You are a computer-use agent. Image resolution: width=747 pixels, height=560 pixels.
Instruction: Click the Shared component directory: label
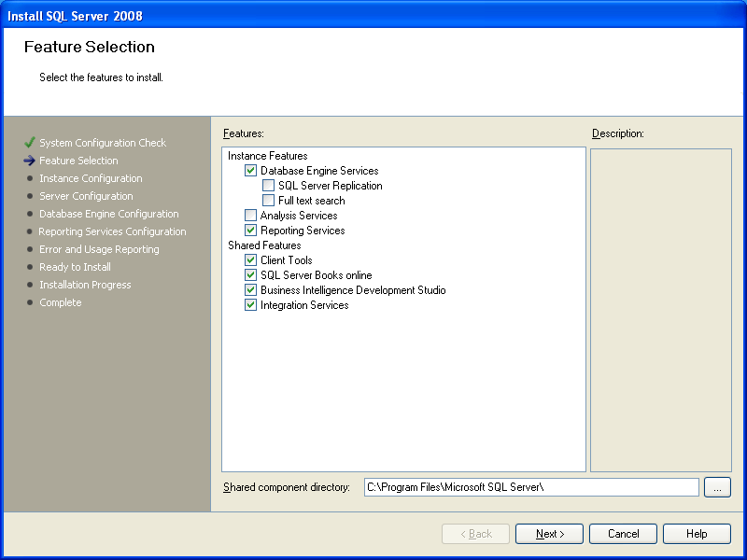[x=287, y=487]
